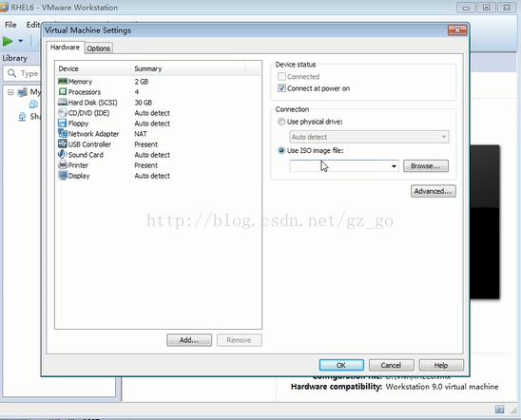Click the Library search magnifier icon
Image resolution: width=521 pixels, height=420 pixels.
coord(11,73)
